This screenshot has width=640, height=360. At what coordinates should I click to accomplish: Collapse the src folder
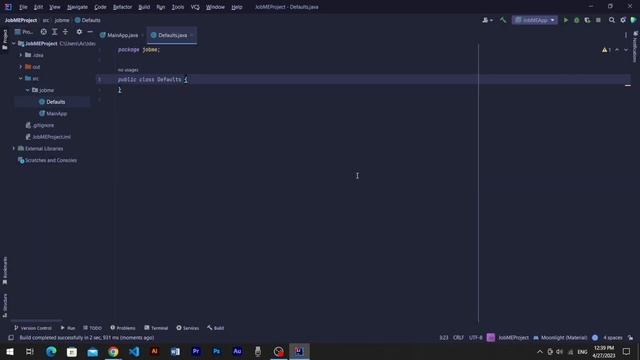pos(21,78)
